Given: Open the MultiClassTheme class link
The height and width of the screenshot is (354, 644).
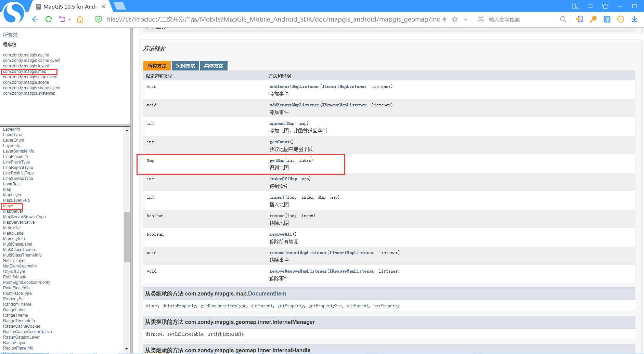Looking at the screenshot, I should [x=19, y=250].
